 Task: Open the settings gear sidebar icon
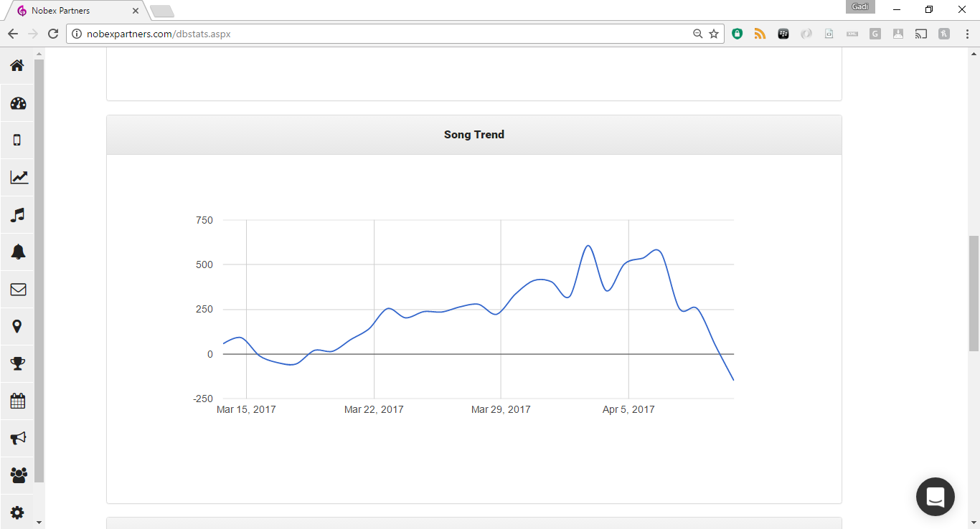tap(17, 513)
